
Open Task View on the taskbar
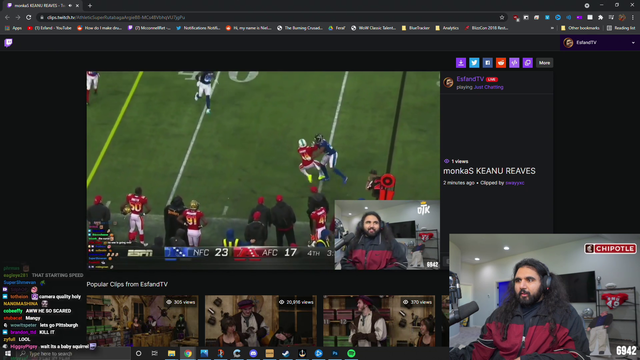click(x=155, y=353)
